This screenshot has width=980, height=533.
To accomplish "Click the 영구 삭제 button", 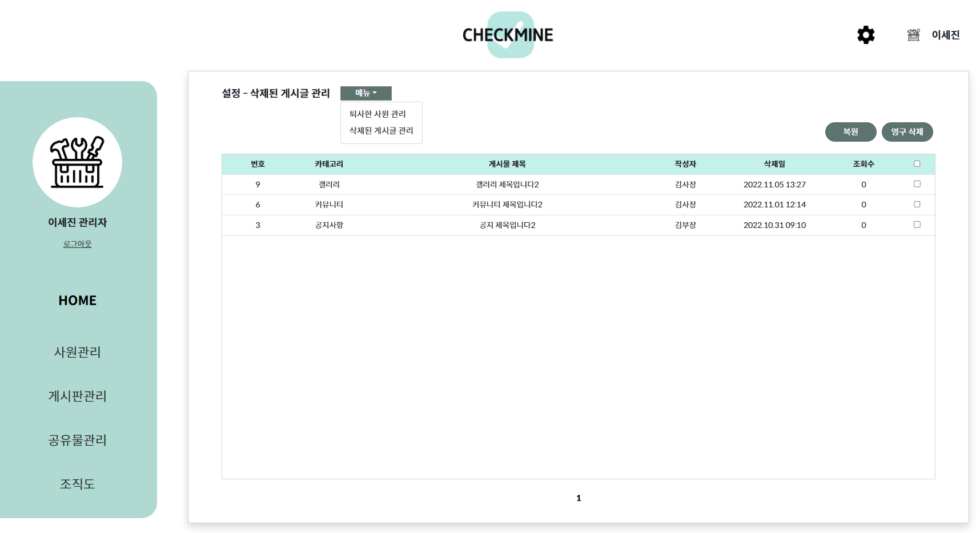I will [907, 132].
